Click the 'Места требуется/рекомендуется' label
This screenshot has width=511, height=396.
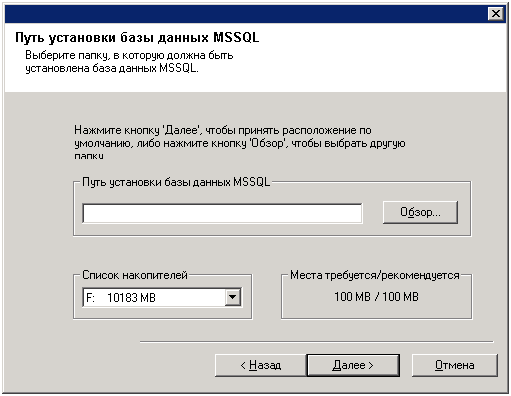[375, 275]
